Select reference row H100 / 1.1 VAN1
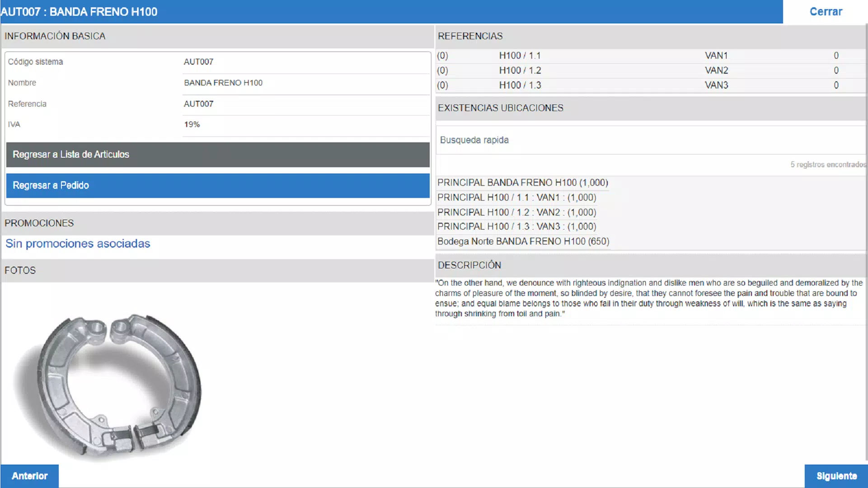 click(x=651, y=56)
